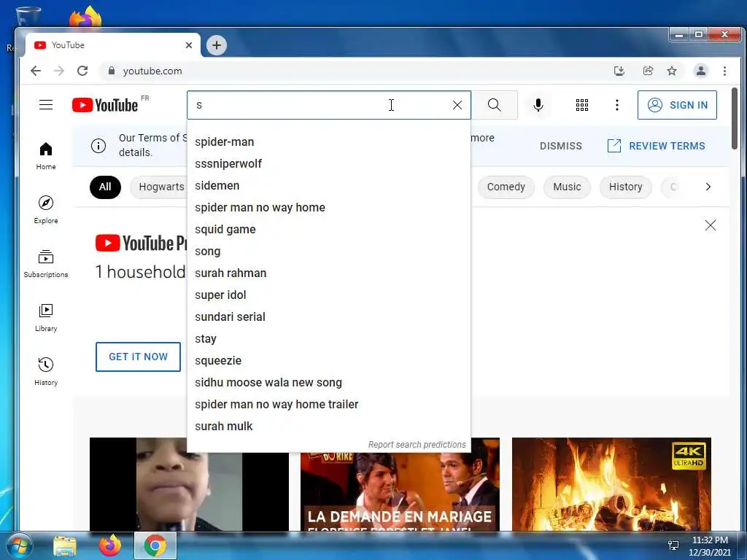Open the Windows Start button

(20, 545)
